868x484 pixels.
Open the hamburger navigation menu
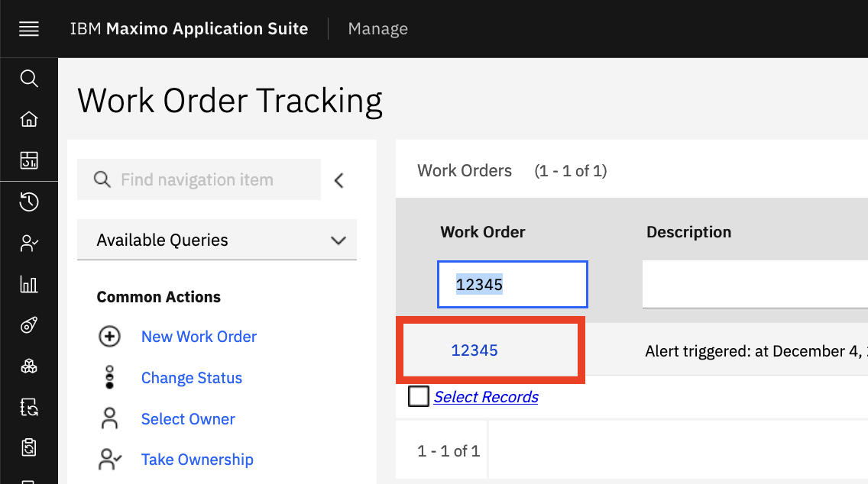point(29,29)
